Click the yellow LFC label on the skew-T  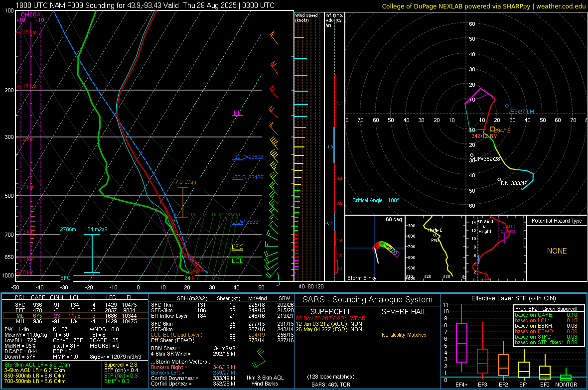tap(237, 247)
